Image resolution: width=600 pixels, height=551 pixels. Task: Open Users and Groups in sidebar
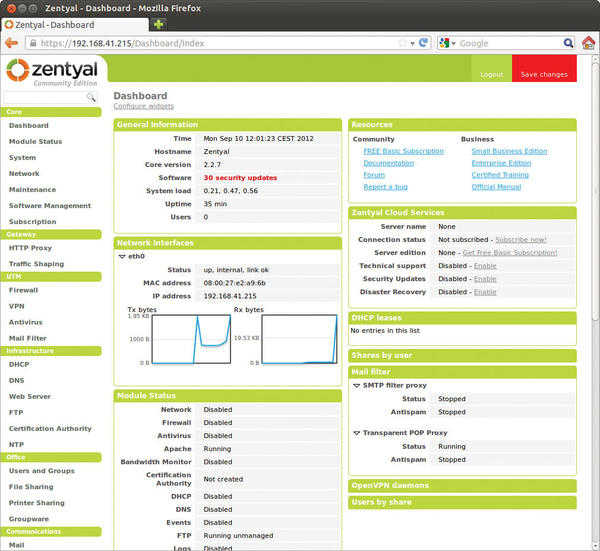42,471
